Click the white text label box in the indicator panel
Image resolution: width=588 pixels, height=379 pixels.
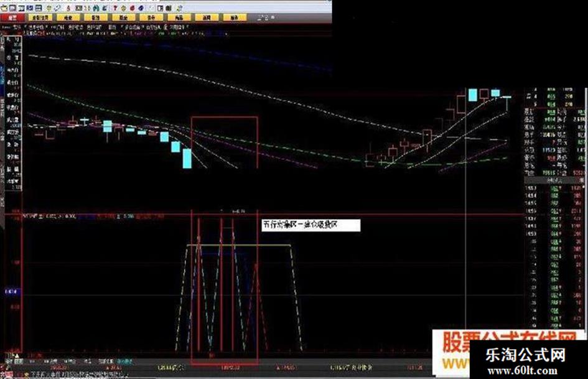tap(311, 225)
